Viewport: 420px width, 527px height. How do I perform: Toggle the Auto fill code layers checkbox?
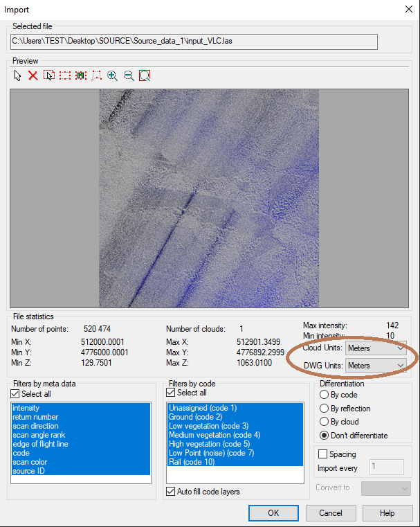171,492
